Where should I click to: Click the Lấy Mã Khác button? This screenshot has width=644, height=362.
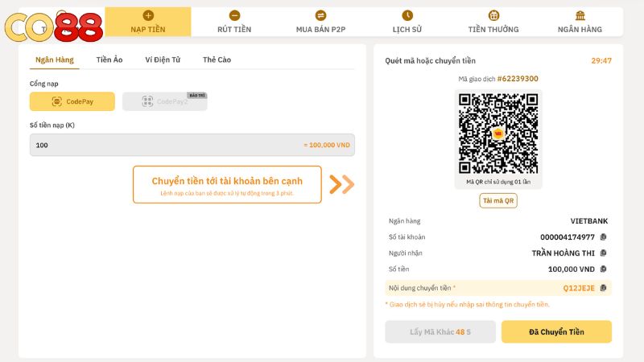pyautogui.click(x=440, y=331)
